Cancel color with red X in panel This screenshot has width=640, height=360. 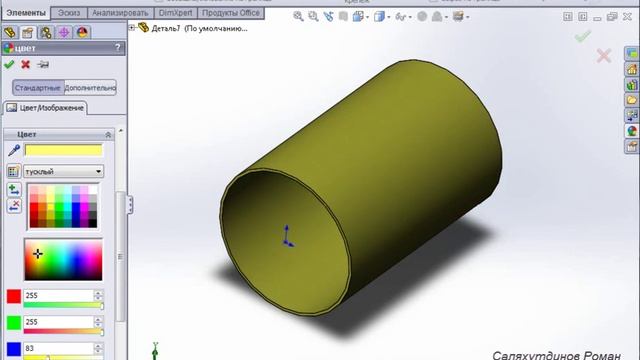tap(26, 64)
